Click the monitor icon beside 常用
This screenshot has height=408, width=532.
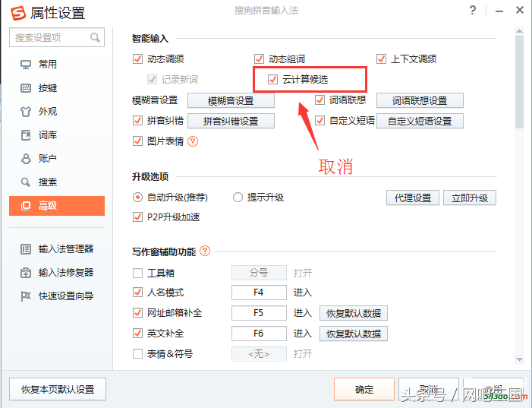(26, 65)
